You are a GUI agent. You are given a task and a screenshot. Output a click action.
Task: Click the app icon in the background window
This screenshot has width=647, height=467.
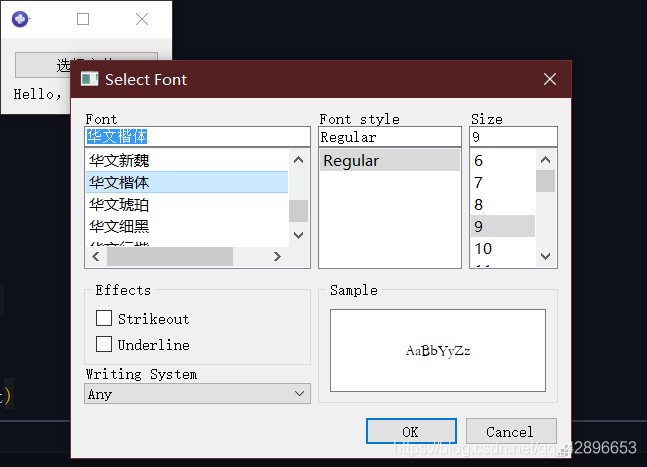tap(20, 19)
